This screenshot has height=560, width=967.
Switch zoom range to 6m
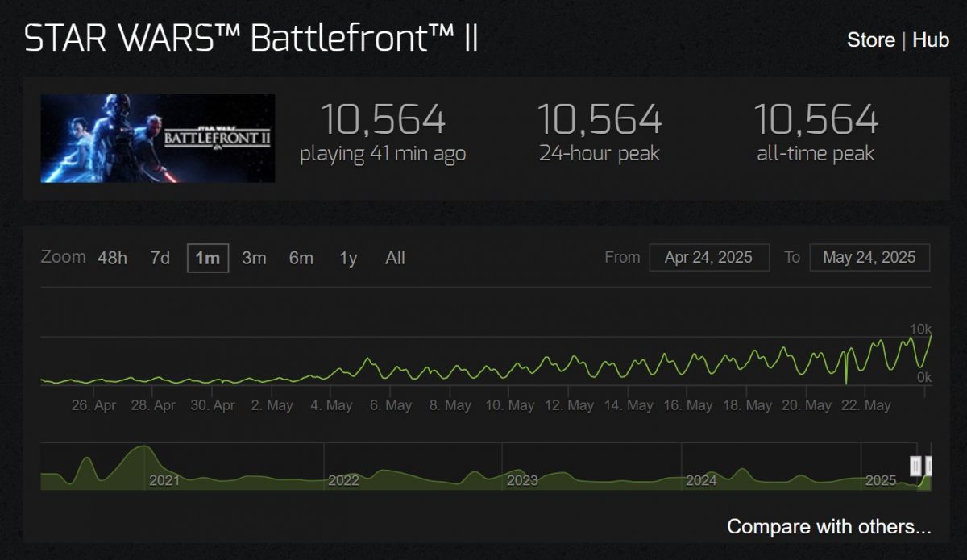301,259
